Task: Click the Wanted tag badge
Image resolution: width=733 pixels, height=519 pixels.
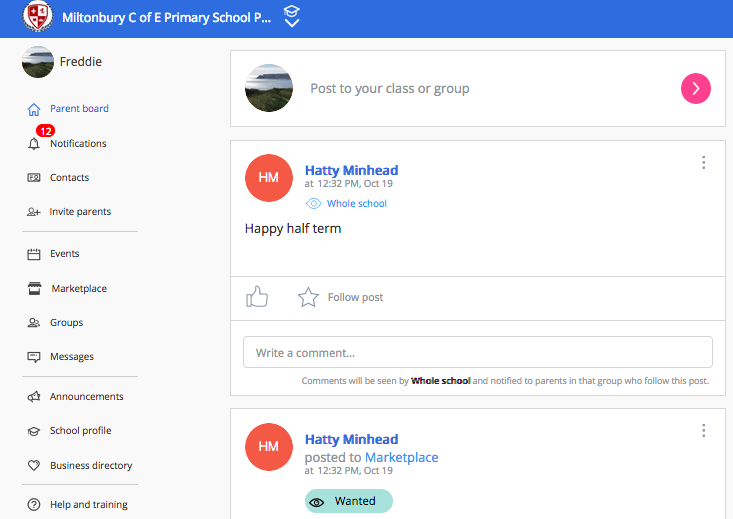Action: tap(349, 501)
